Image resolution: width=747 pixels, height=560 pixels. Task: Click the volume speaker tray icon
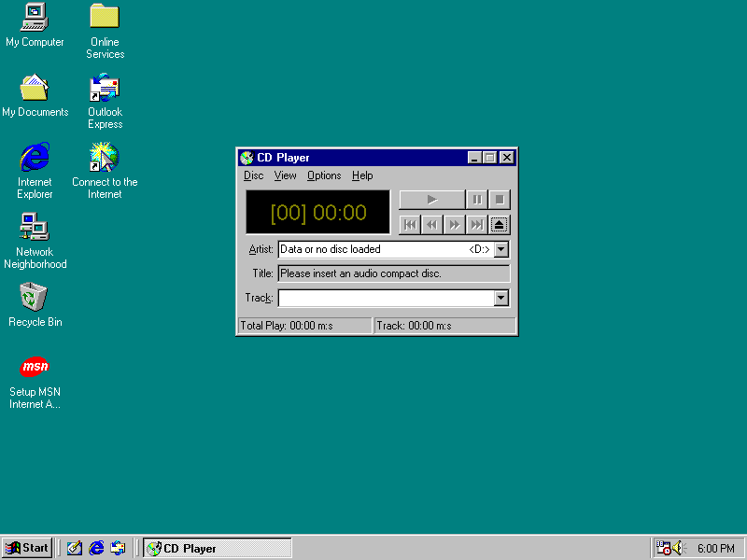[x=679, y=548]
